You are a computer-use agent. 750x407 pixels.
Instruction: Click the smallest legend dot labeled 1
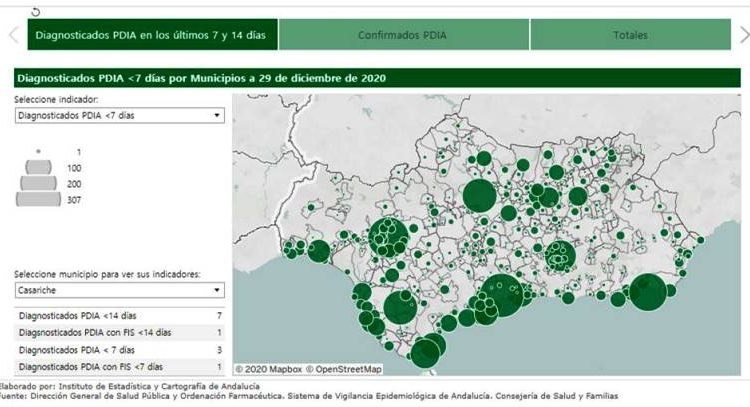pyautogui.click(x=38, y=151)
